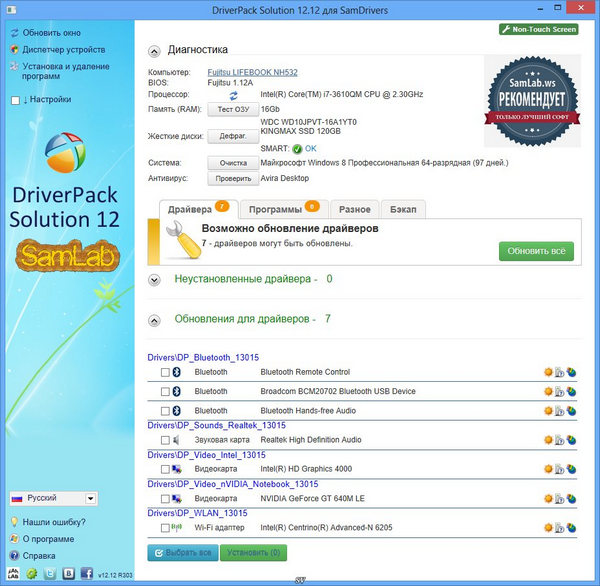The height and width of the screenshot is (586, 600).
Task: Click the Wi-Fi adapter icon in Centrino row
Action: click(x=176, y=527)
